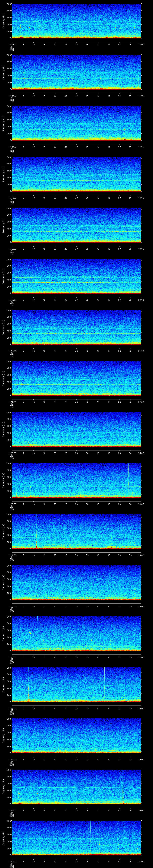The image size is (153, 868).
Task: Click the 17:00 end time label
Action: pos(141,147)
